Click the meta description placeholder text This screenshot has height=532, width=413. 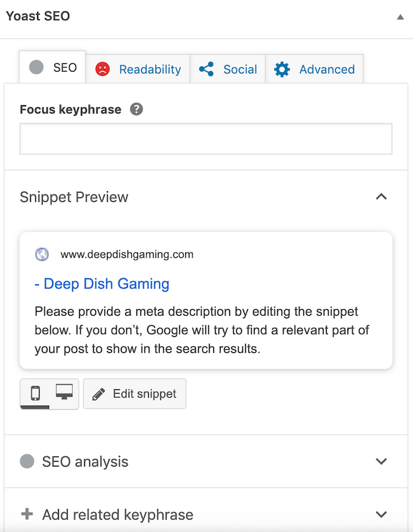coord(202,330)
